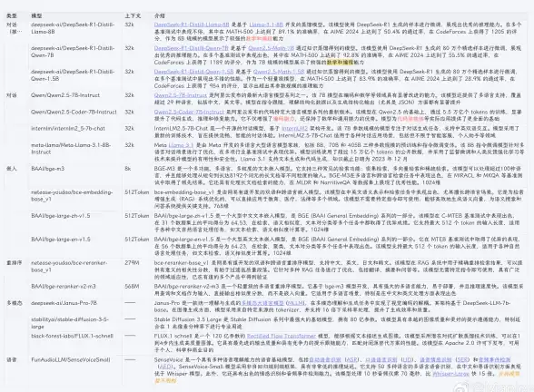The width and height of the screenshot is (534, 392).
Task: Select model cell Qwen/Qwen2.5-Coder-7B-Instruct
Action: (x=74, y=112)
